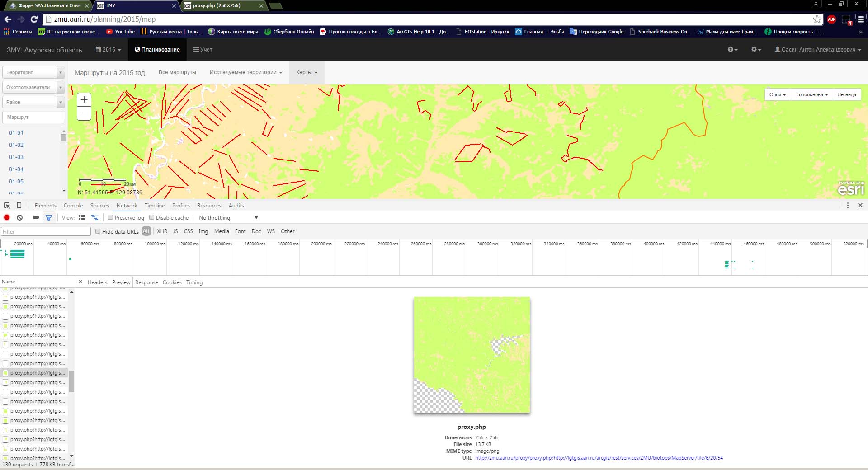Reload the page with browser refresh button
The image size is (868, 470).
(34, 19)
